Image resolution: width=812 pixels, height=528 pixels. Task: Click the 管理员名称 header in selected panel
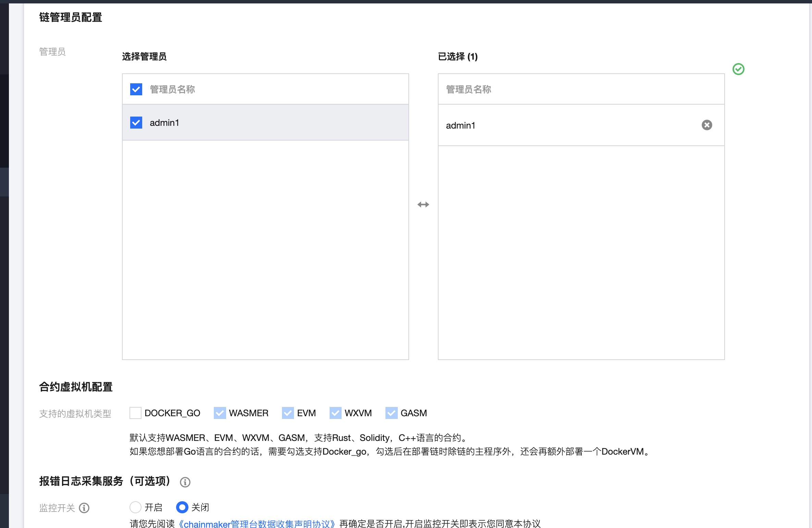468,89
